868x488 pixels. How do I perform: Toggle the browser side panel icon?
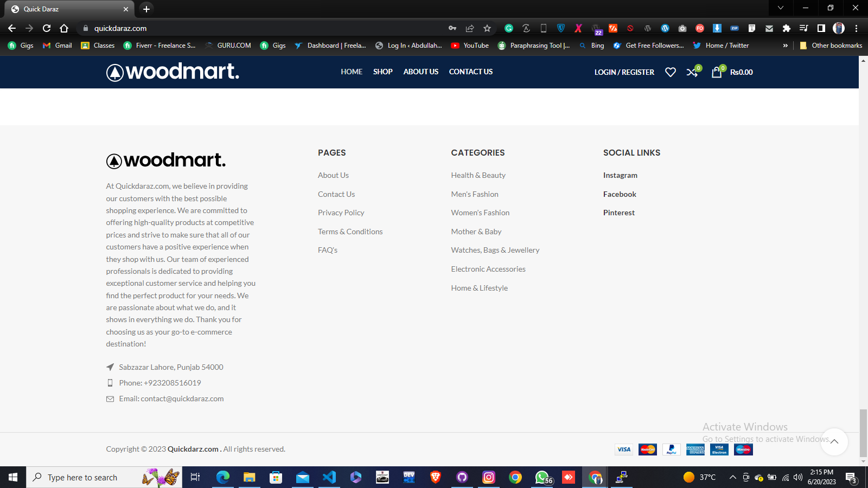click(x=821, y=28)
